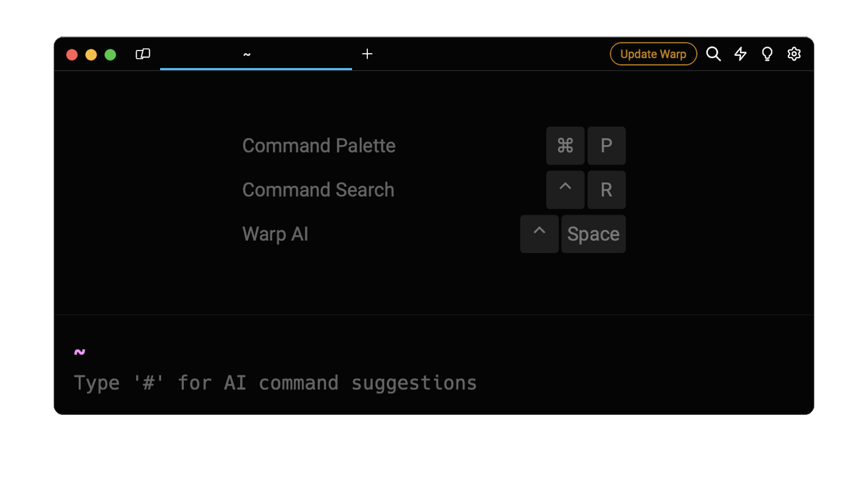Open Warp AI via lightning bolt icon
The height and width of the screenshot is (486, 868).
pos(741,54)
